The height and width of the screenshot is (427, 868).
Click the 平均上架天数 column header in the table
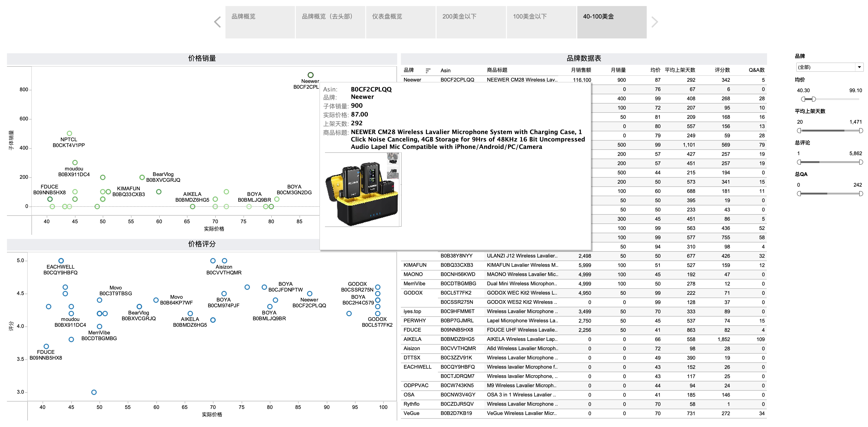click(x=680, y=70)
